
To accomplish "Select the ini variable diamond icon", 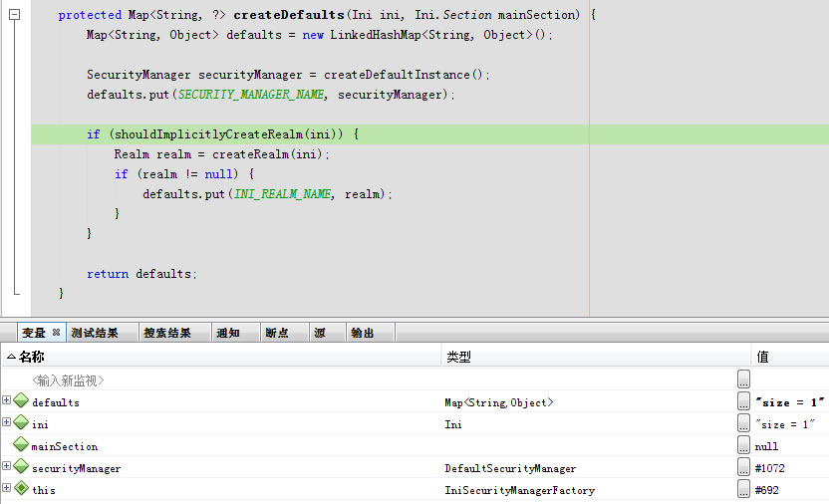I will [x=21, y=422].
